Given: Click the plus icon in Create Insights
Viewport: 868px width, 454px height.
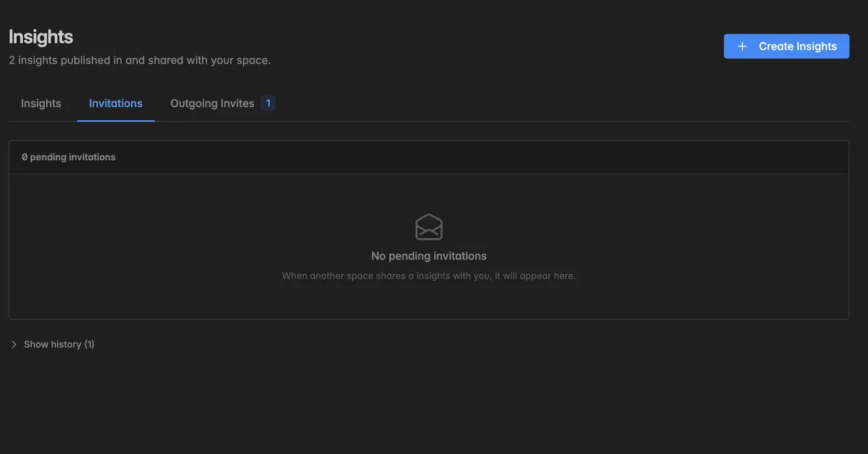Looking at the screenshot, I should [742, 46].
